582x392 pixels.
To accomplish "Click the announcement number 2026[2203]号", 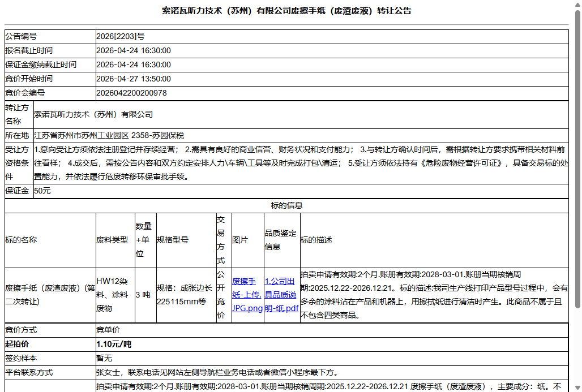I will pyautogui.click(x=121, y=36).
